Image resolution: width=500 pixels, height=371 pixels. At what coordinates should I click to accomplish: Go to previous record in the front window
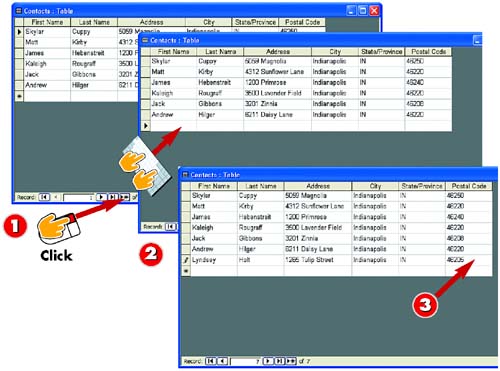(x=222, y=361)
